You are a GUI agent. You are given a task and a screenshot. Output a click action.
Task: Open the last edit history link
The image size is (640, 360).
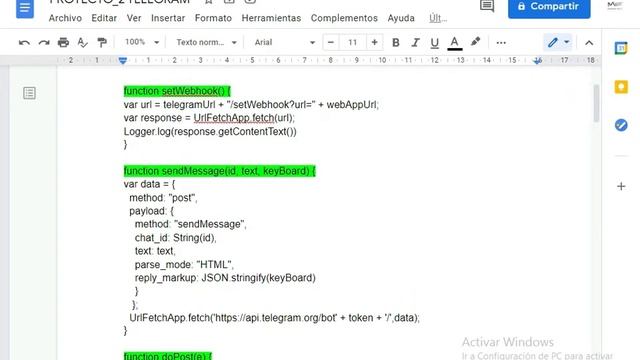(x=438, y=18)
